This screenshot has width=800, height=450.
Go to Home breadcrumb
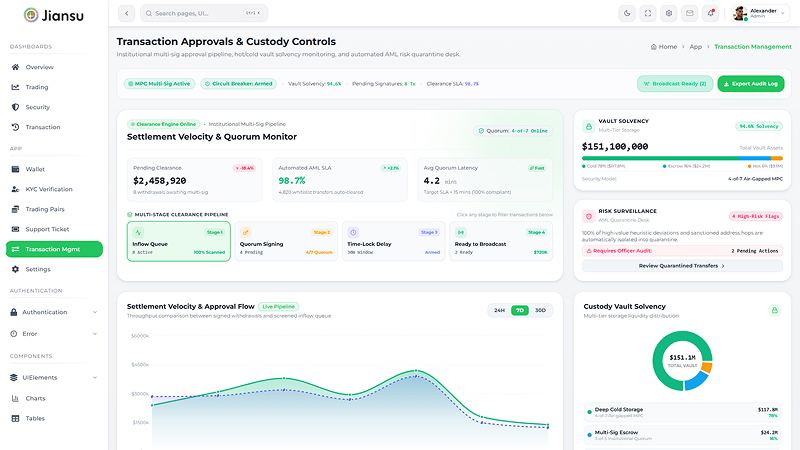click(664, 46)
